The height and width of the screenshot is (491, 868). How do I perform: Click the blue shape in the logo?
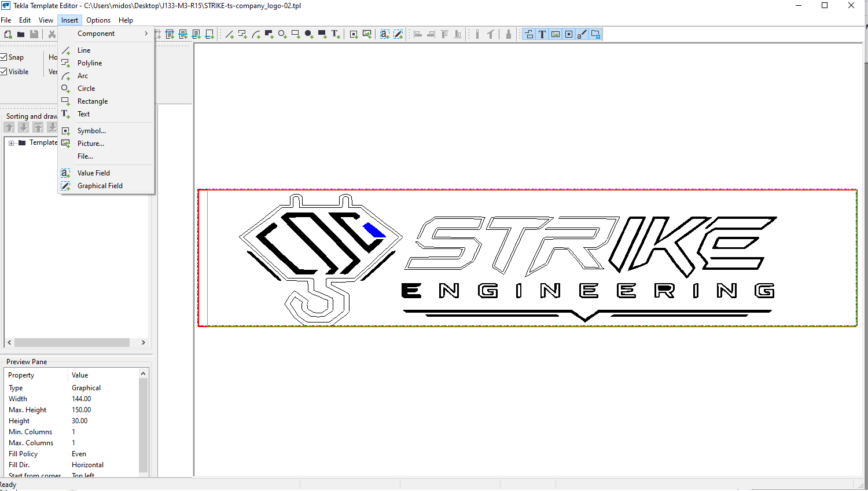tap(374, 230)
